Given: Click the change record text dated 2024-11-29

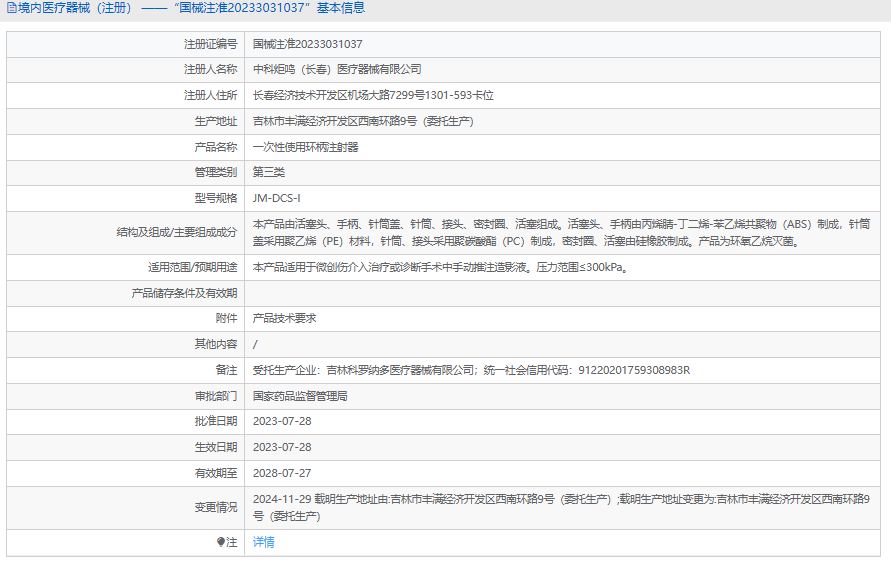Looking at the screenshot, I should pyautogui.click(x=561, y=507).
